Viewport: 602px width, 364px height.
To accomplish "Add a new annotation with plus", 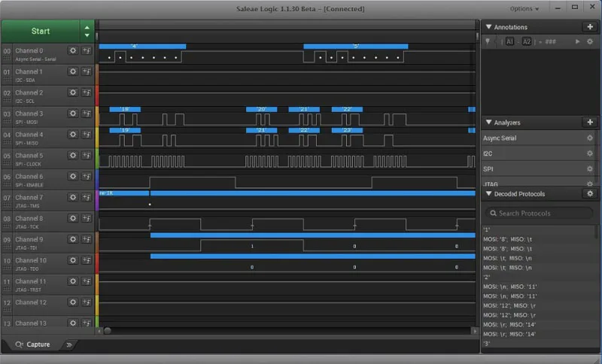I will tap(590, 27).
